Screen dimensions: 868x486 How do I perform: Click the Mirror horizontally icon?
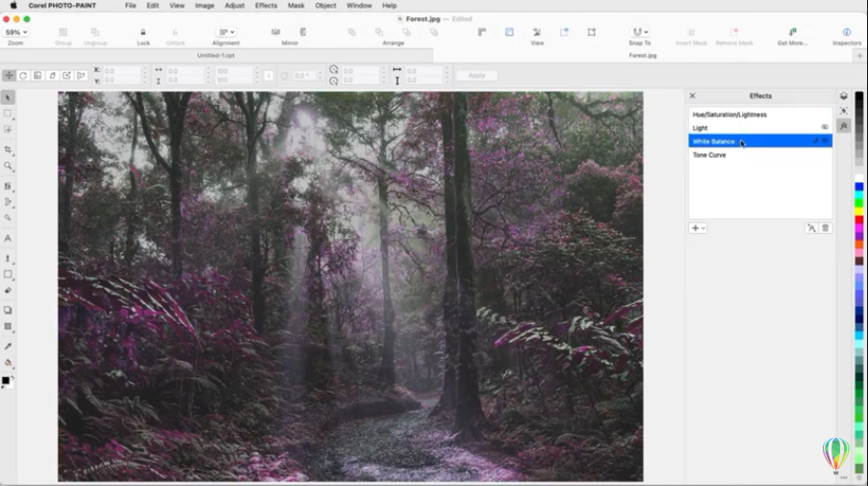[275, 32]
